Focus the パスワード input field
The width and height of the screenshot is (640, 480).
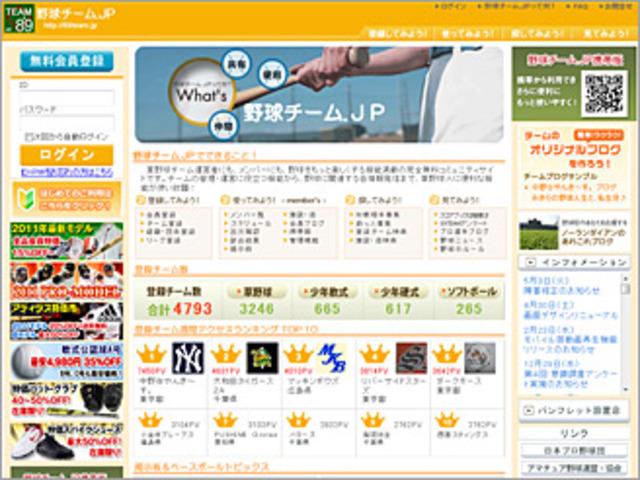point(68,122)
